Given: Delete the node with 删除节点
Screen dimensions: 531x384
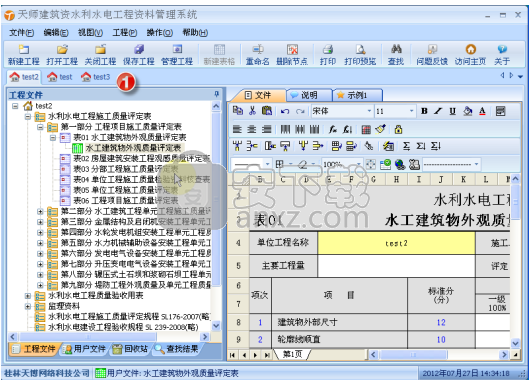Looking at the screenshot, I should pyautogui.click(x=292, y=55).
